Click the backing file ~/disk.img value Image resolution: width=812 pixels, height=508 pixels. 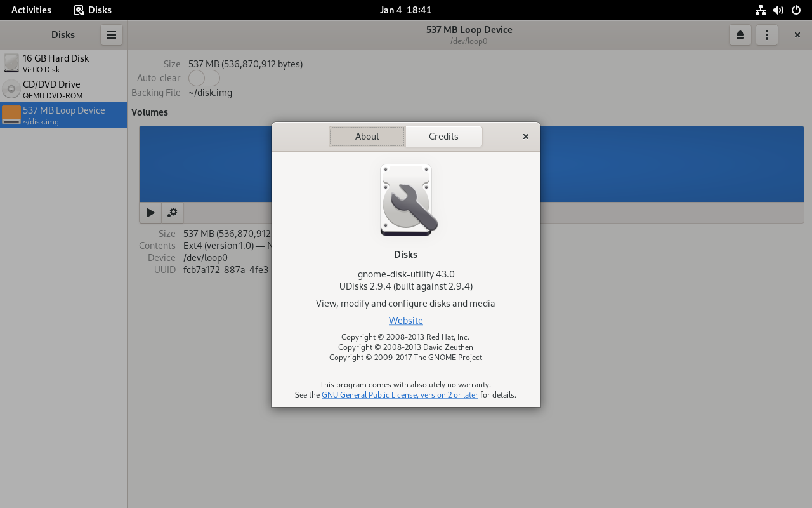pos(211,93)
